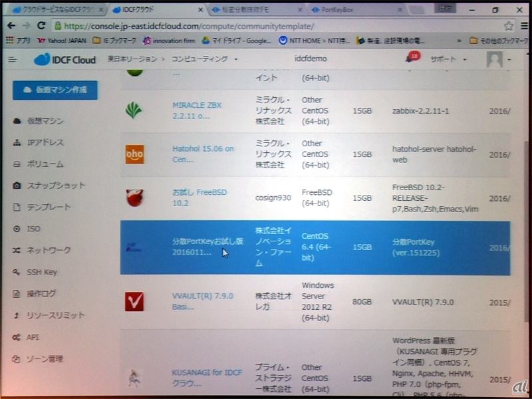Click the MIRACLE ZBX green leaf logo

134,110
